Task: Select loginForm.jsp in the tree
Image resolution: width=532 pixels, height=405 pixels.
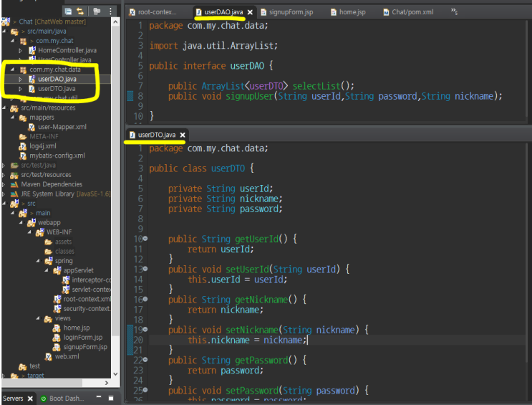Action: pos(83,338)
